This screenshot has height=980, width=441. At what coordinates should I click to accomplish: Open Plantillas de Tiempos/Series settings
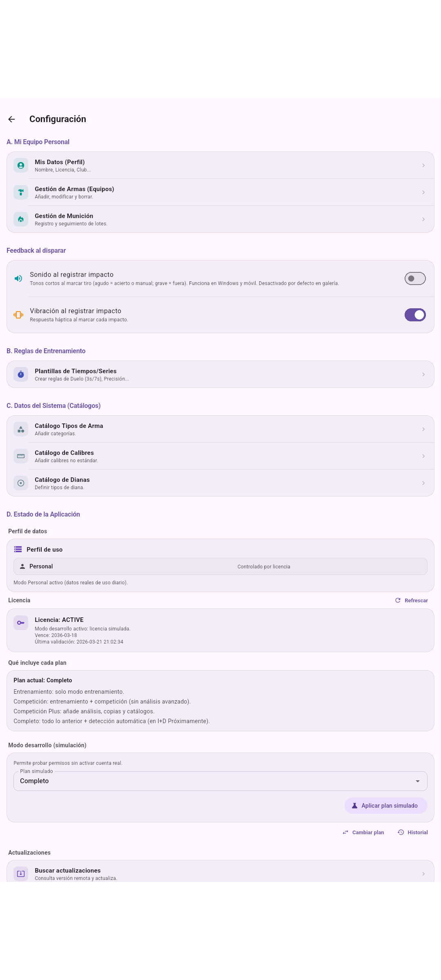tap(220, 374)
